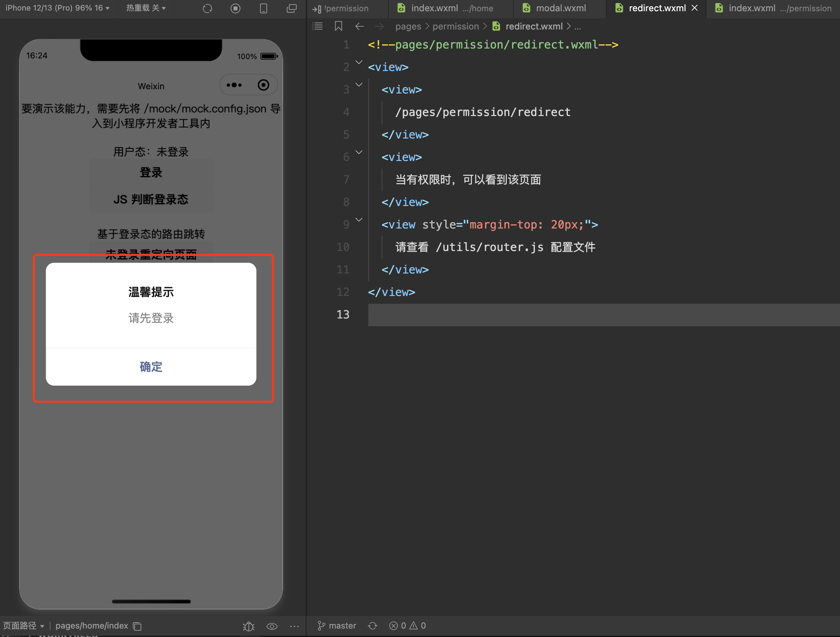
Task: Collapse the view block at line 6
Action: tap(359, 152)
